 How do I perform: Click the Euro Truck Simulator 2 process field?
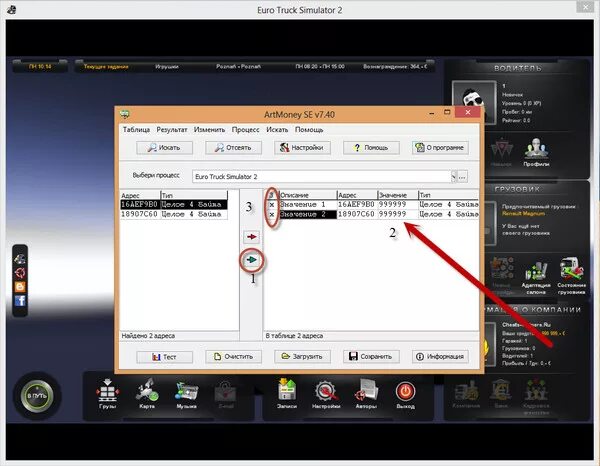tap(321, 177)
